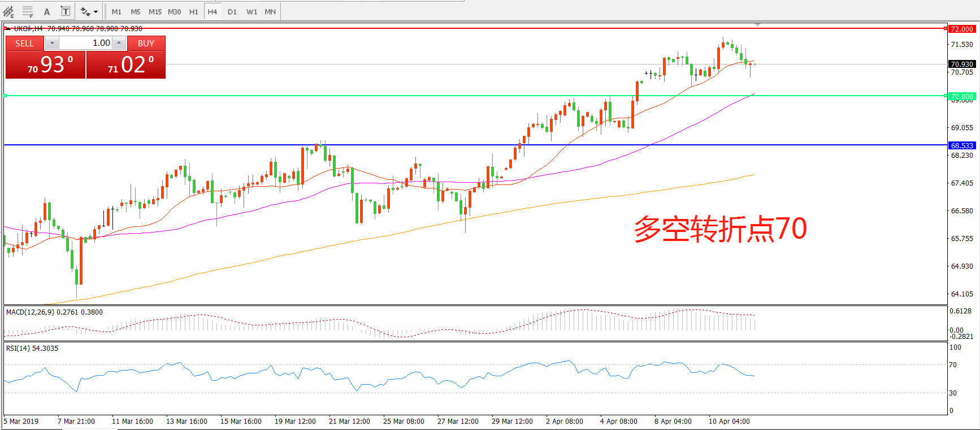
Task: Select the equidistant channel drawing tool
Action: pos(8,11)
